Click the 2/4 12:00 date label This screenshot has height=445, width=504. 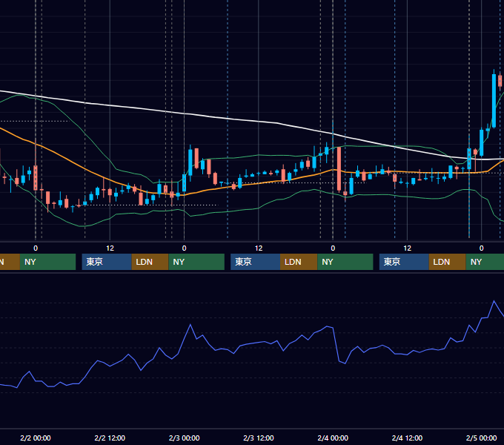pyautogui.click(x=407, y=438)
